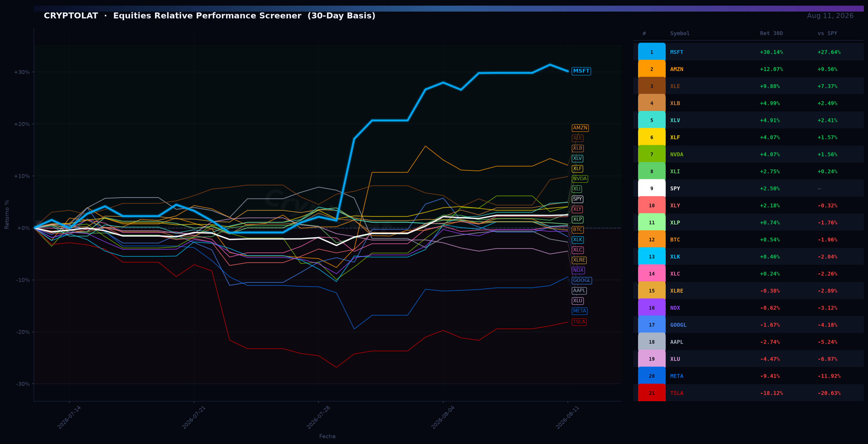Image resolution: width=868 pixels, height=444 pixels.
Task: Select the GOOGL symbol in the ranking table
Action: click(x=678, y=325)
